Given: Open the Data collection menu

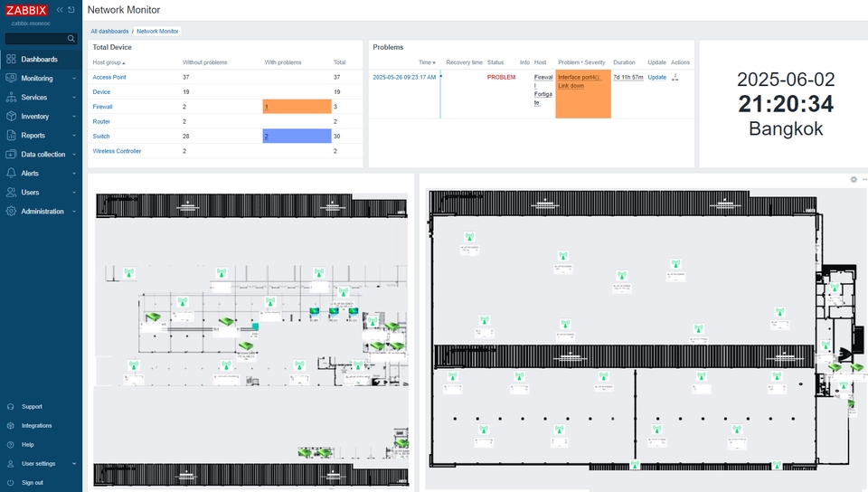Looking at the screenshot, I should coord(41,155).
